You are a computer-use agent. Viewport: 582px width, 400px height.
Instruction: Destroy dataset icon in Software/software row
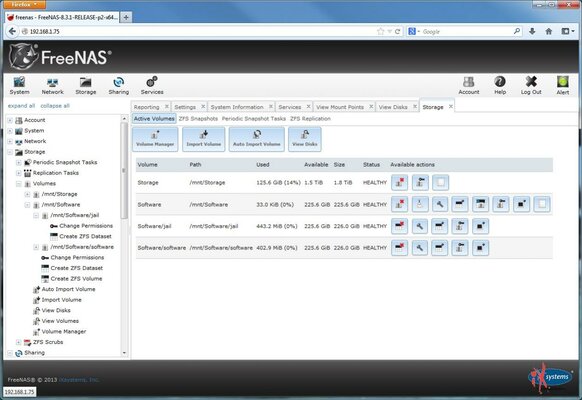(x=399, y=247)
